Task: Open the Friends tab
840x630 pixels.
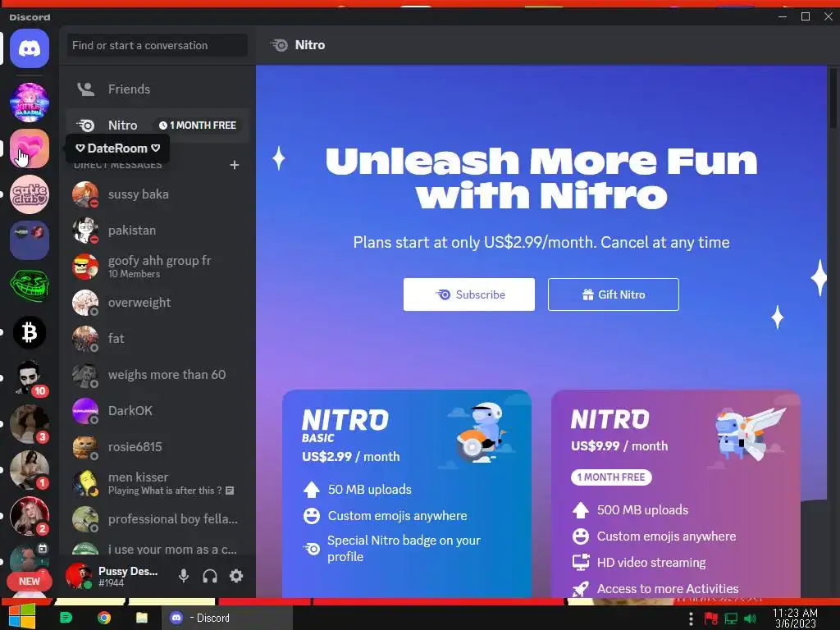Action: click(157, 89)
